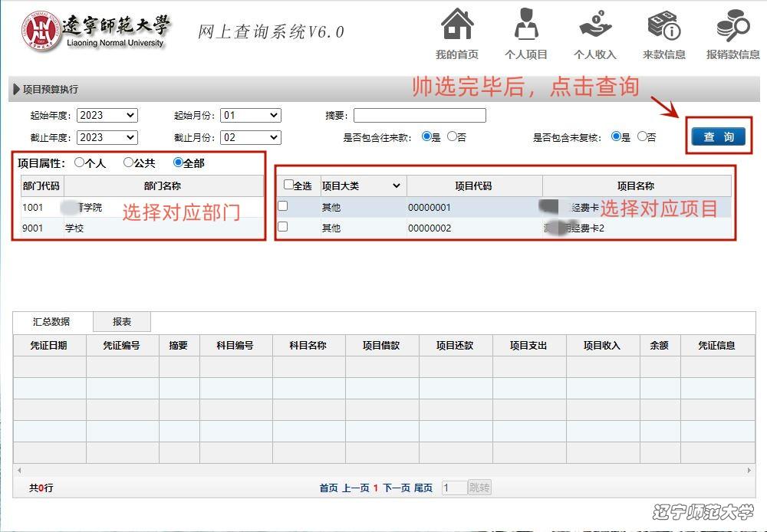Collapse the 项目预算执行 panel triangle

point(17,90)
